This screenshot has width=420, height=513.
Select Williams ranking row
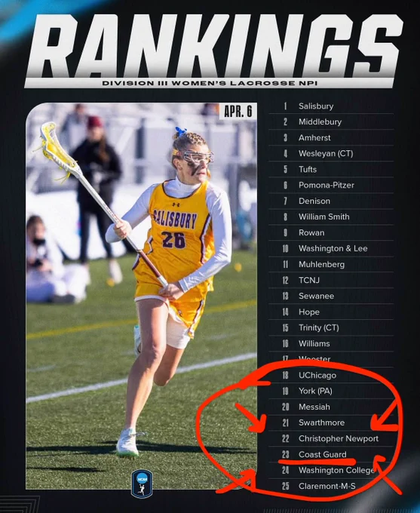(331, 343)
